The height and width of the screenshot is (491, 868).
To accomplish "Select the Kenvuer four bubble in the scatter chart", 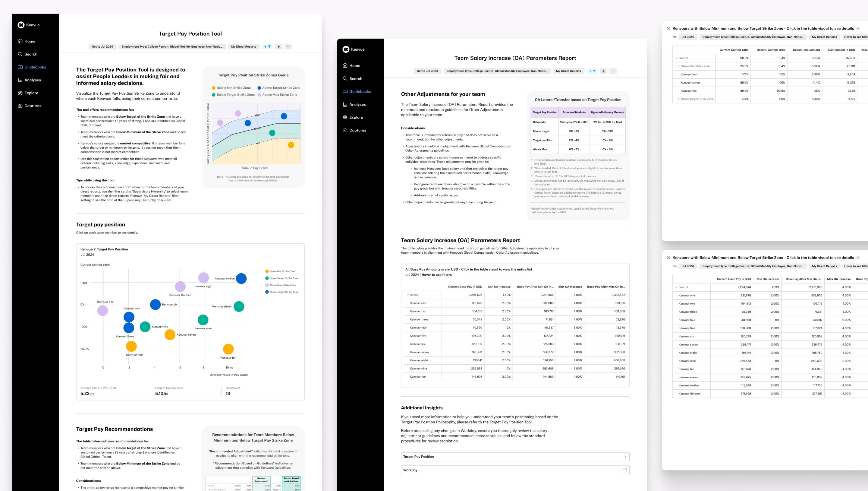I will pyautogui.click(x=131, y=346).
